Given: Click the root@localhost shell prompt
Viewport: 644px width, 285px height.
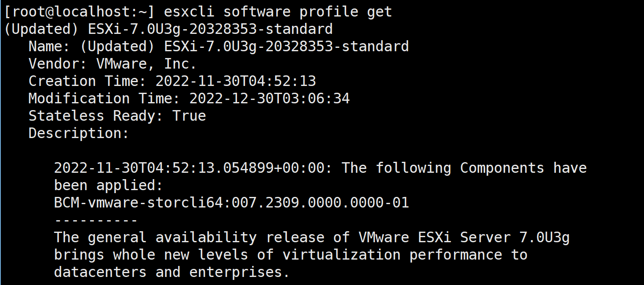Looking at the screenshot, I should pos(77,11).
